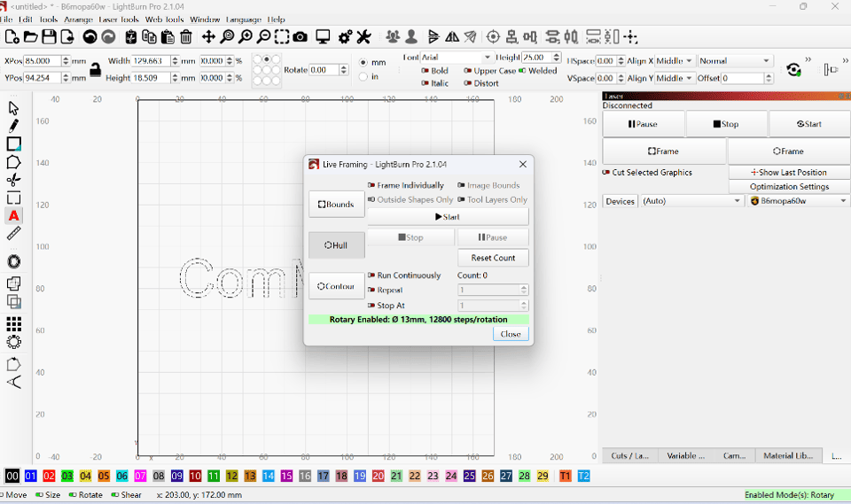851x504 pixels.
Task: Click the Open File folder icon
Action: [30, 37]
